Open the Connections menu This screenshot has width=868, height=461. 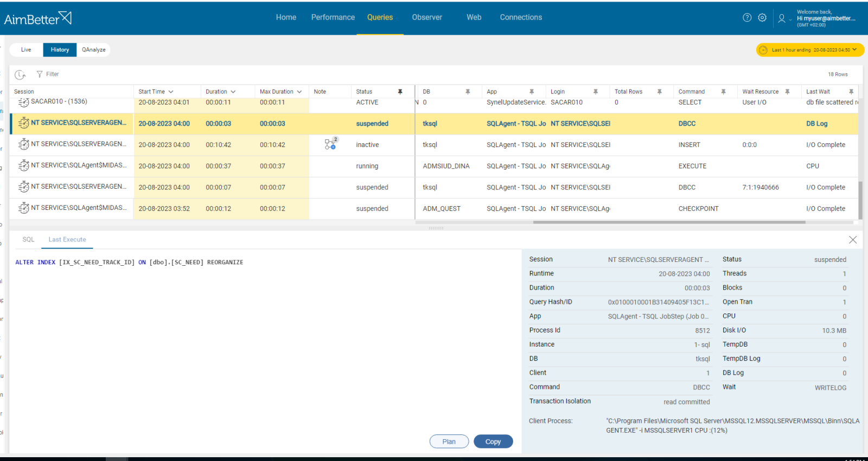click(x=521, y=17)
